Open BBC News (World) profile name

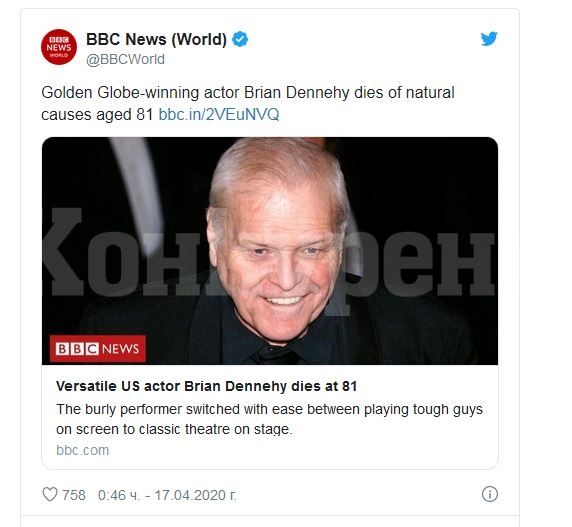click(x=156, y=39)
